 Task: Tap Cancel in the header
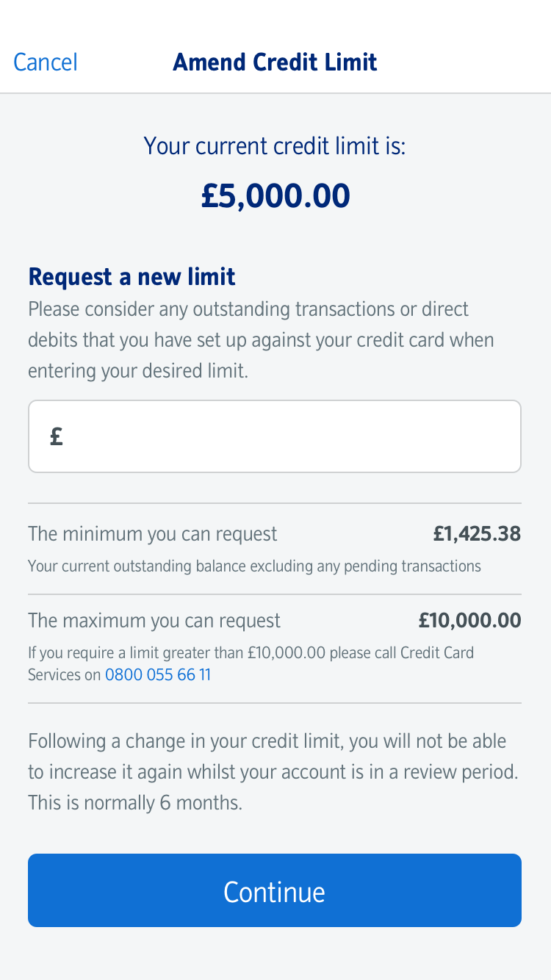(46, 62)
